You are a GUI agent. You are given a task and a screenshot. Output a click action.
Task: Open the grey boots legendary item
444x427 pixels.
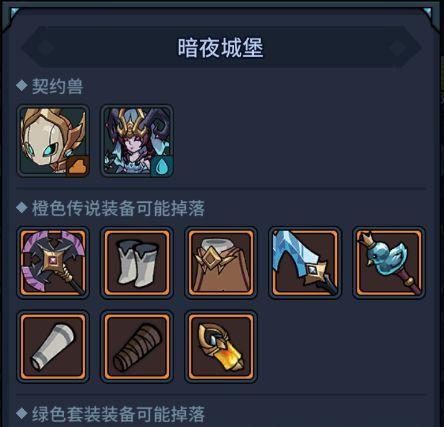click(x=137, y=262)
